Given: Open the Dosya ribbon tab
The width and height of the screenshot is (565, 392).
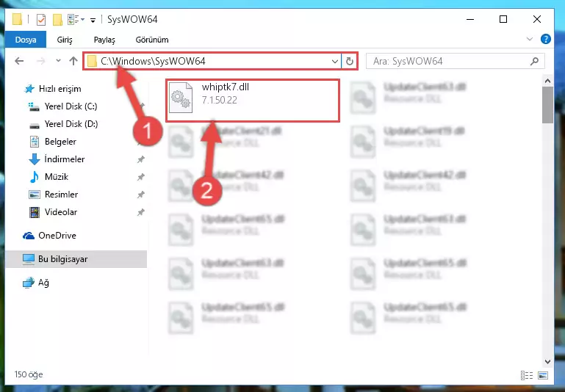Looking at the screenshot, I should (x=26, y=40).
